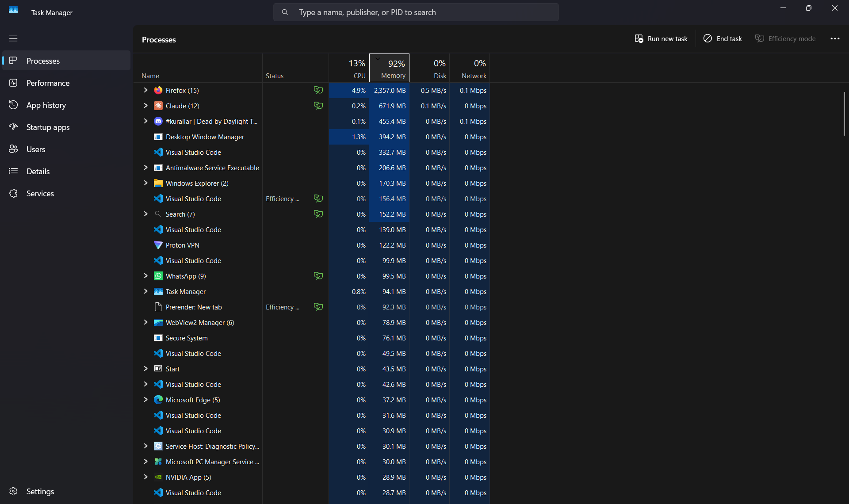
Task: Open the App history page
Action: click(66, 105)
